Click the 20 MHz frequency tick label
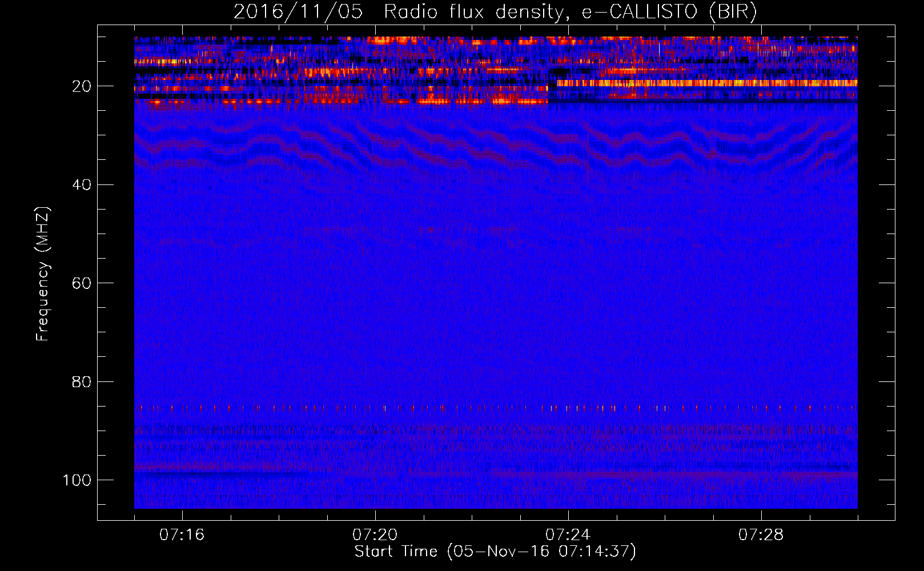The image size is (924, 571). [x=82, y=86]
